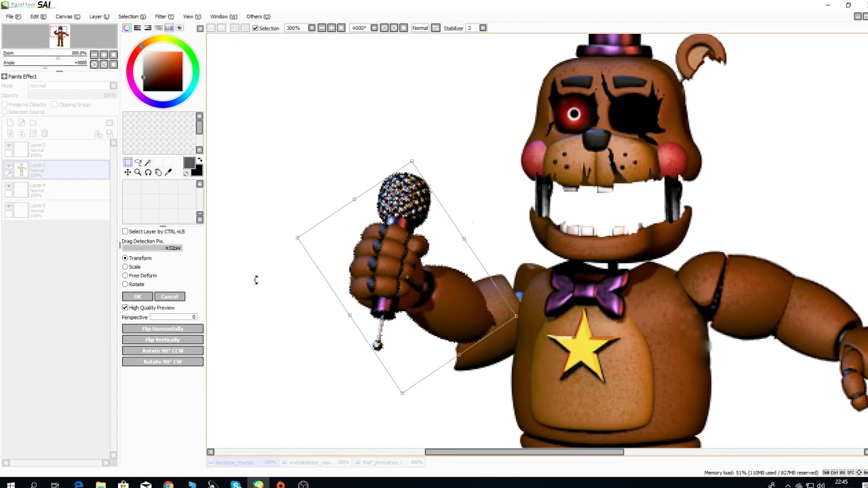The image size is (868, 488).
Task: Toggle Layer2 visibility eye
Action: 8,146
